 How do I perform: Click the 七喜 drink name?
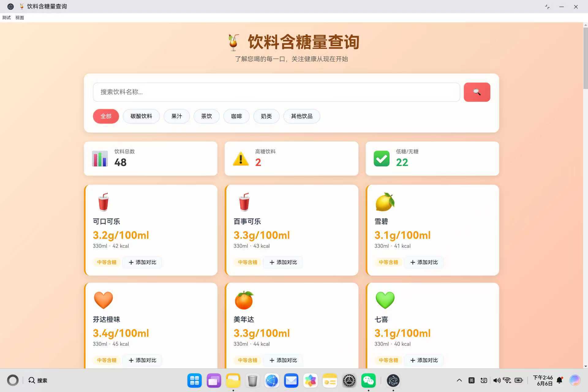click(381, 319)
